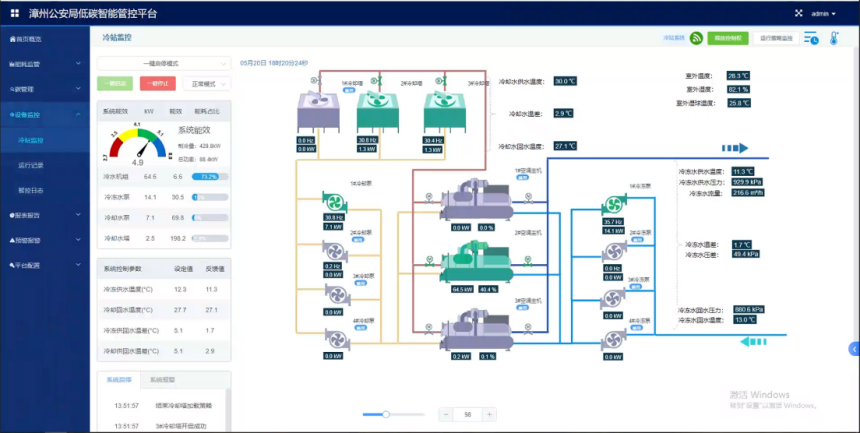The width and height of the screenshot is (860, 433).
Task: Expand the 报表报告 sidebar menu
Action: pyautogui.click(x=45, y=215)
